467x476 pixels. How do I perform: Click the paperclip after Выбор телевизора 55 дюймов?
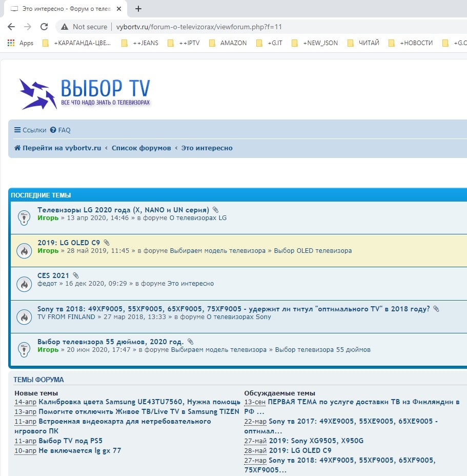[190, 342]
